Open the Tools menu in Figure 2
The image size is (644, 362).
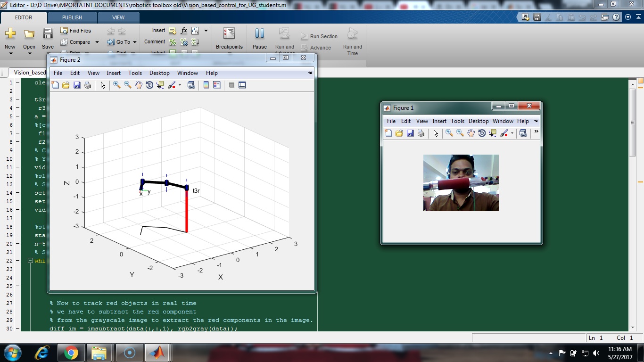[x=135, y=73]
